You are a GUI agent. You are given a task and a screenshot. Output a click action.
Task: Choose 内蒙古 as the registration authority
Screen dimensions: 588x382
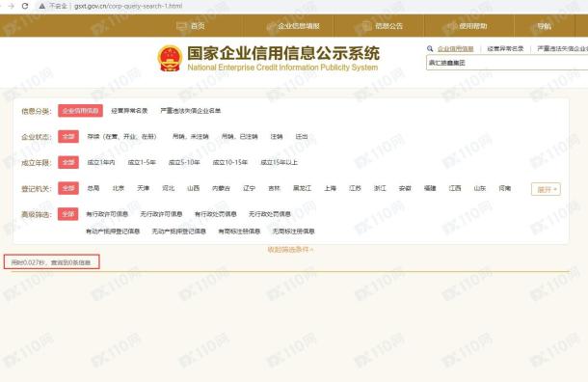click(x=221, y=188)
